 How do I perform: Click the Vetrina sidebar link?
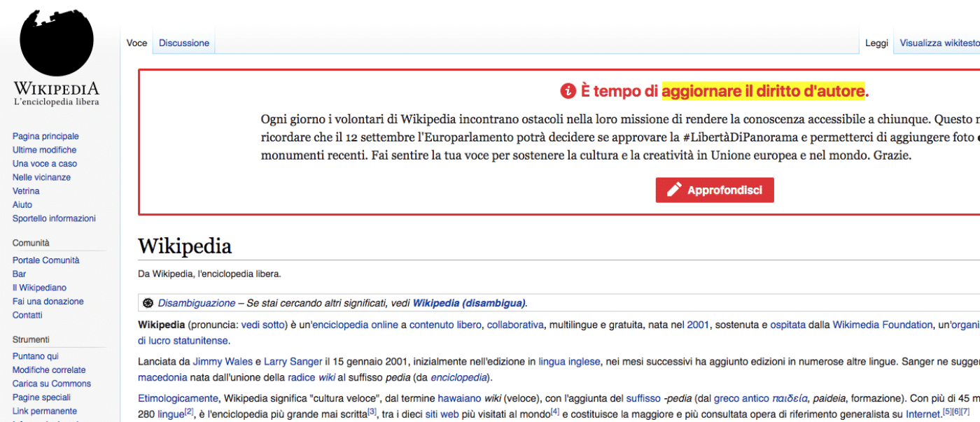click(x=26, y=191)
